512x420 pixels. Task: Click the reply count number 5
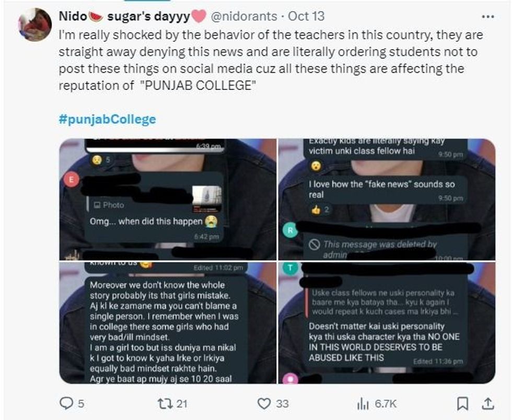[81, 404]
